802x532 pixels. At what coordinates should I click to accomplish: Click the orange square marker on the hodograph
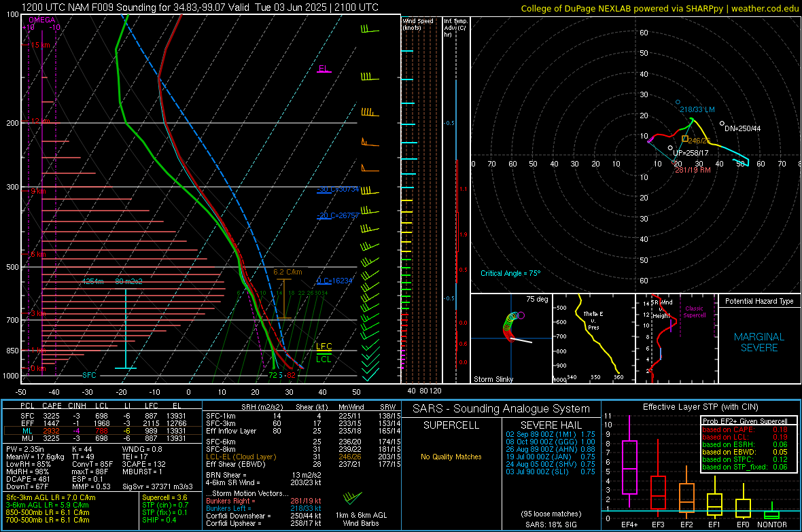[685, 139]
